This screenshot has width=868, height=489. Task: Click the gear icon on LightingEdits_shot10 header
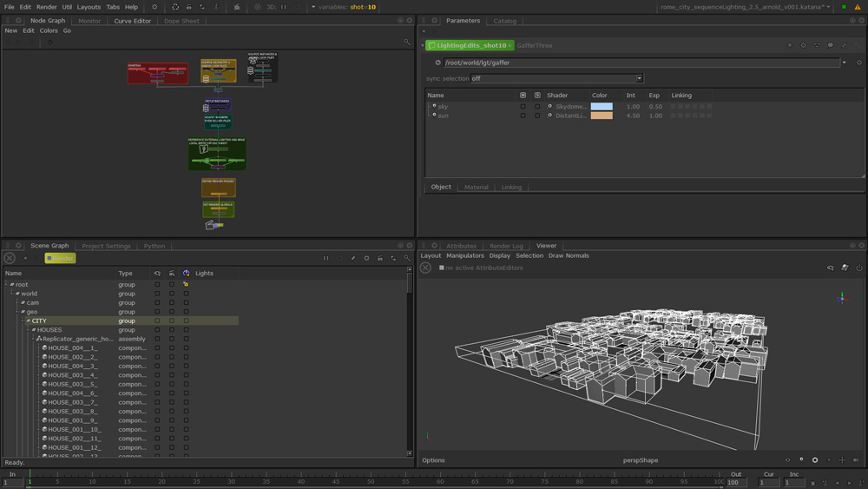(803, 45)
